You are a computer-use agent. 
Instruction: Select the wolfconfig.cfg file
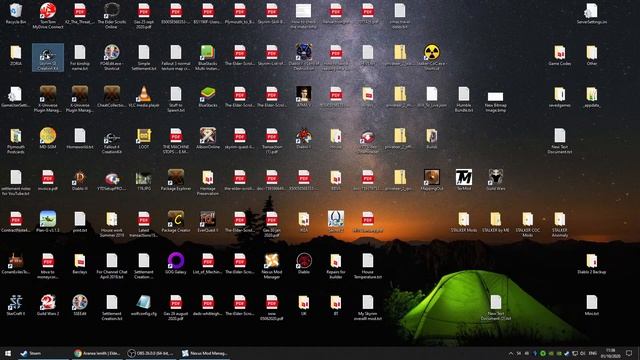click(x=144, y=305)
